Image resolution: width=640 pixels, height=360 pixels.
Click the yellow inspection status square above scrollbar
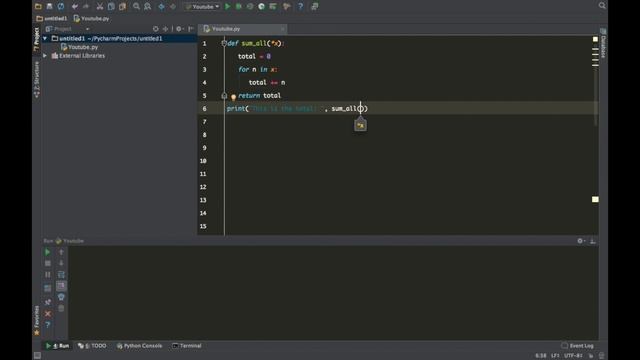click(x=595, y=39)
